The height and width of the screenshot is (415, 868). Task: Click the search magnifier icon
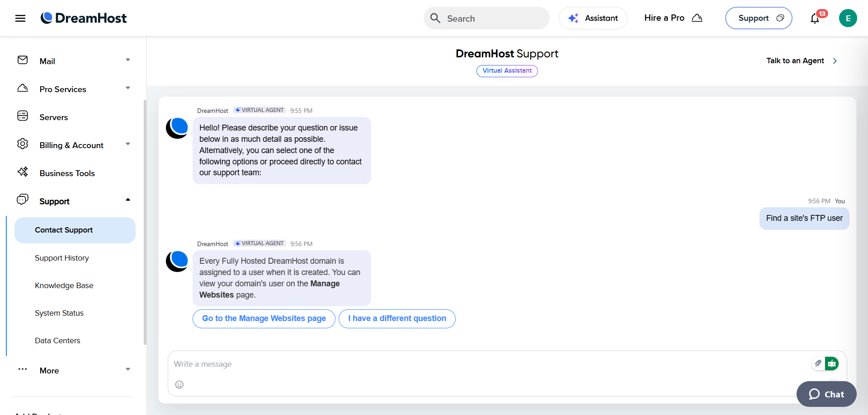pyautogui.click(x=435, y=18)
